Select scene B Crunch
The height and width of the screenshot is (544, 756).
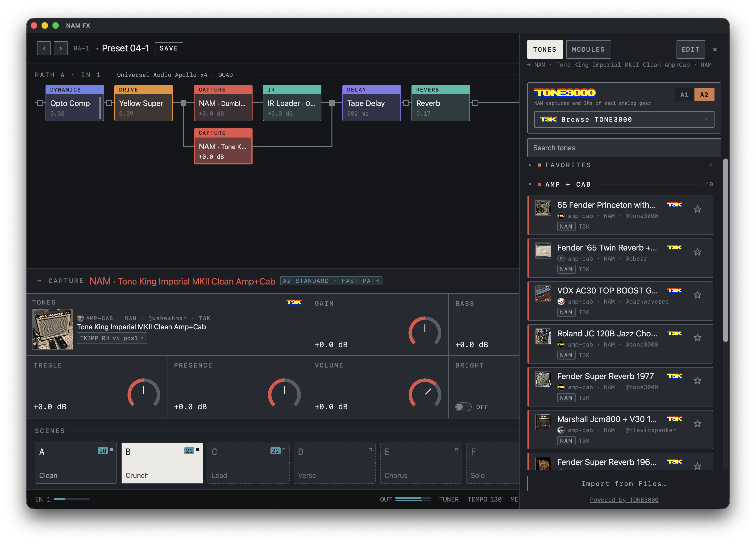[x=162, y=463]
